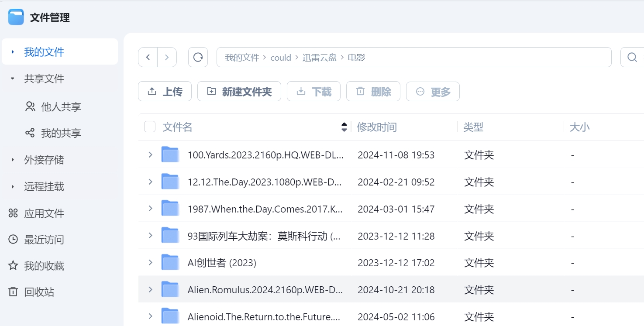Go forward with the right arrow button
The height and width of the screenshot is (326, 644).
click(x=167, y=57)
